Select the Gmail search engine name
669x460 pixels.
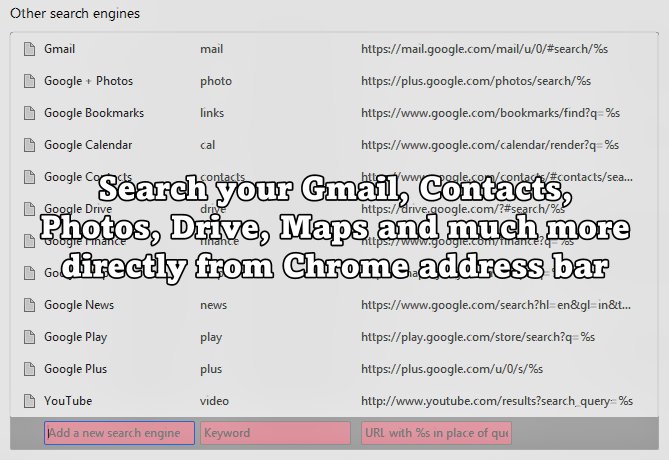(x=60, y=49)
